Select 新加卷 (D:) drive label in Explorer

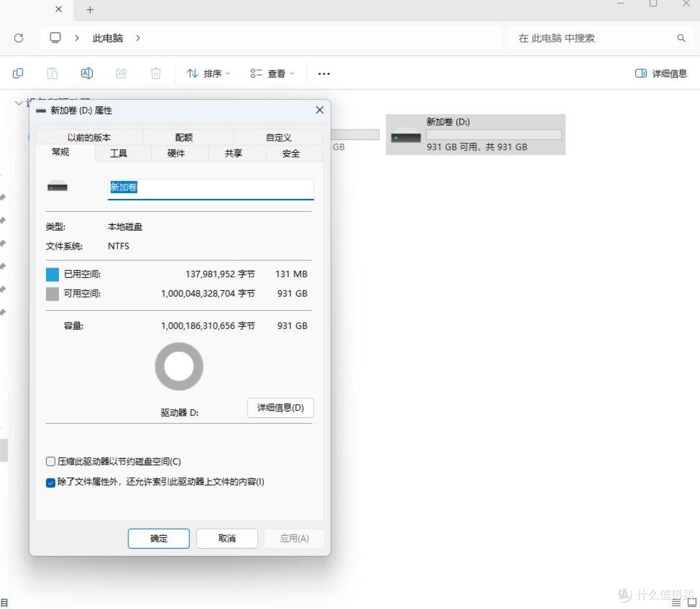(448, 122)
